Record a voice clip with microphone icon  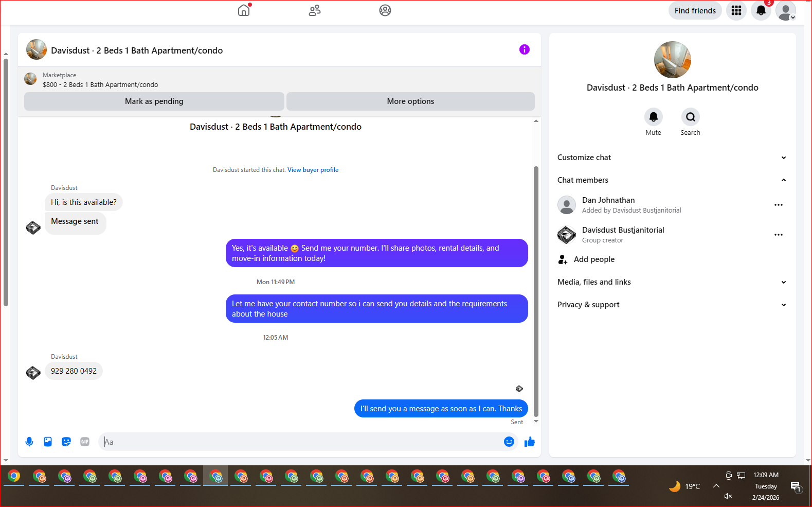tap(29, 442)
